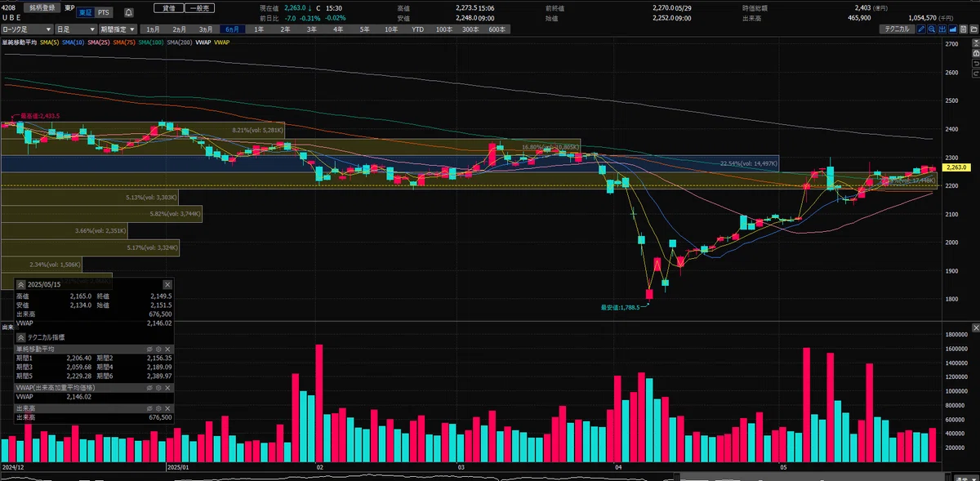Select the 300本 bar count tab
Viewport: 980px width, 481px height.
pos(470,29)
